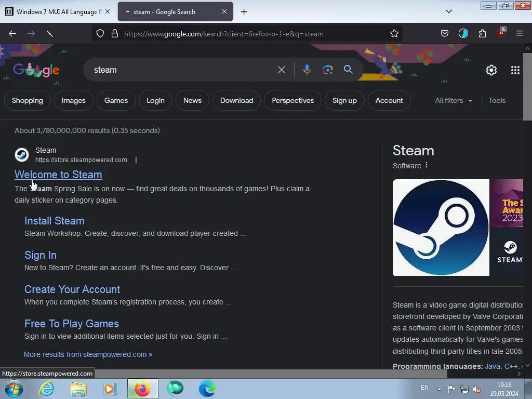Show hidden tray icons arrow
This screenshot has width=532, height=399.
(x=439, y=389)
